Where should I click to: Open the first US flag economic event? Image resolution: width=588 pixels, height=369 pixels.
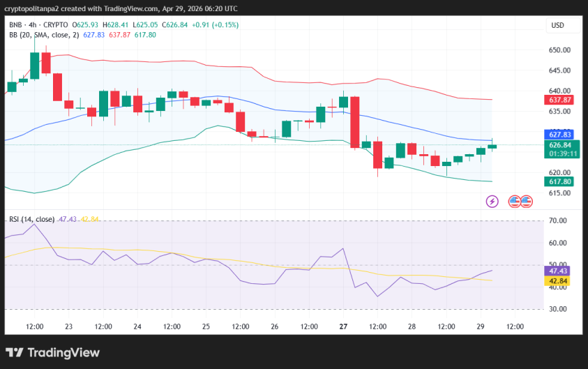[x=514, y=202]
